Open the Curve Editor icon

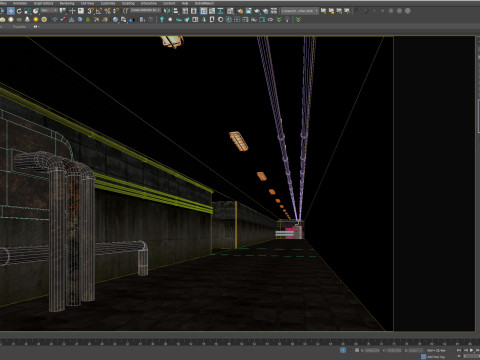click(x=212, y=11)
